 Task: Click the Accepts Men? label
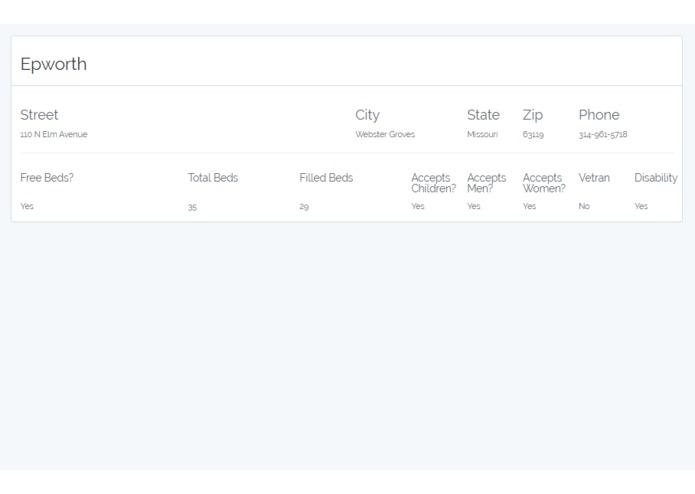(x=487, y=183)
